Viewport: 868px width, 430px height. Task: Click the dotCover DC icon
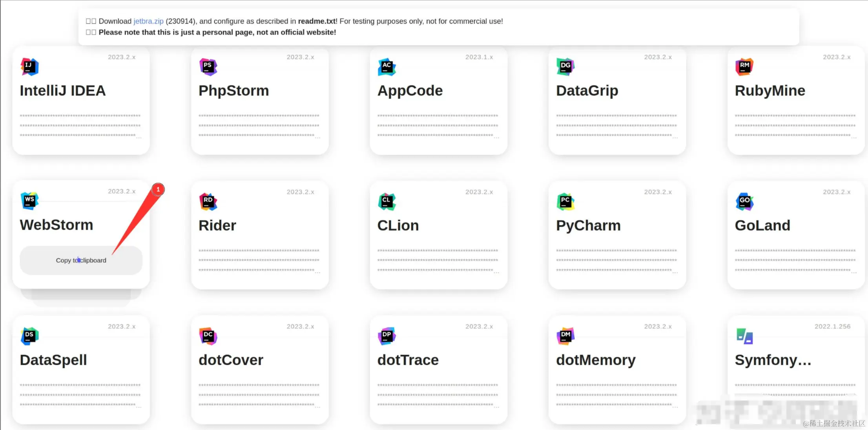[208, 336]
